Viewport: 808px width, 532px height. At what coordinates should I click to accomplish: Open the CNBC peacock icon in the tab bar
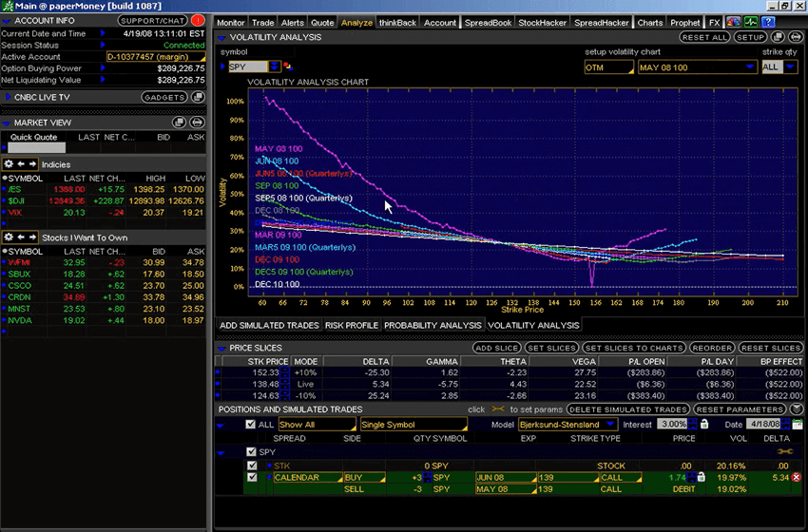tap(733, 22)
